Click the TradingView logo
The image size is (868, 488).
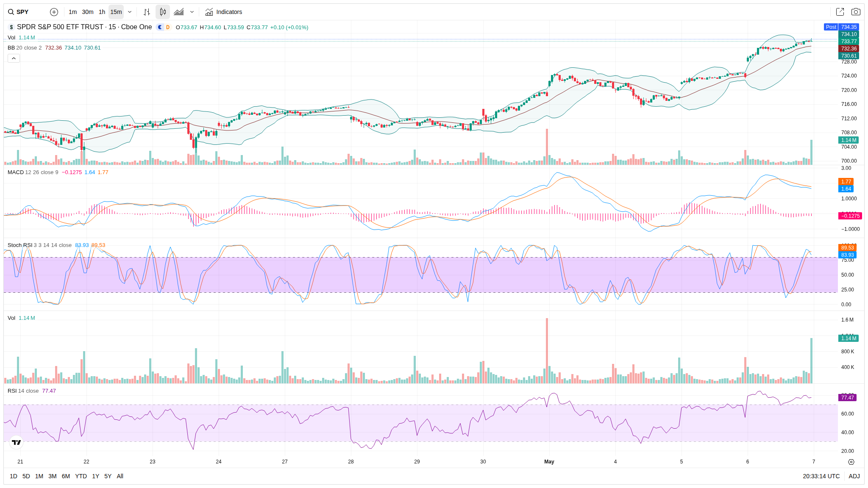[17, 442]
